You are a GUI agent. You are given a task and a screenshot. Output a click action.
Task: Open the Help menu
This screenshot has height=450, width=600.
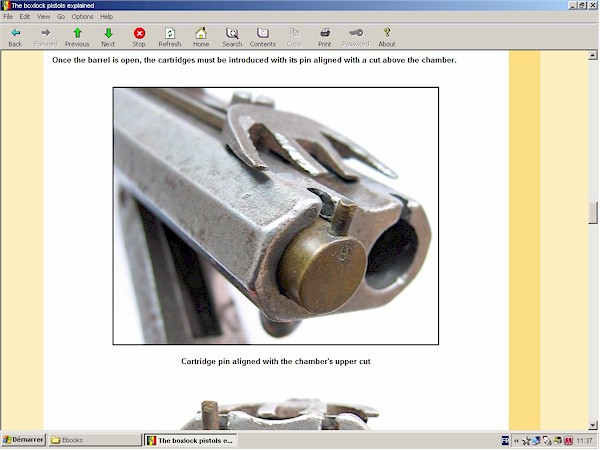(106, 16)
